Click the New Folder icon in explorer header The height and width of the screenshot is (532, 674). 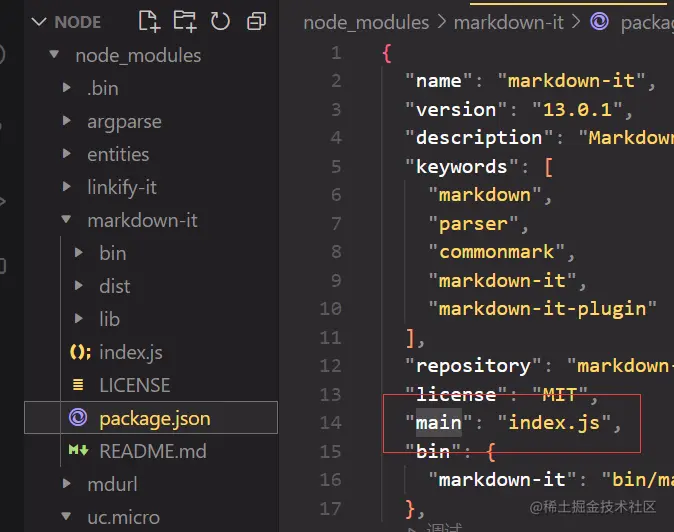(x=185, y=21)
